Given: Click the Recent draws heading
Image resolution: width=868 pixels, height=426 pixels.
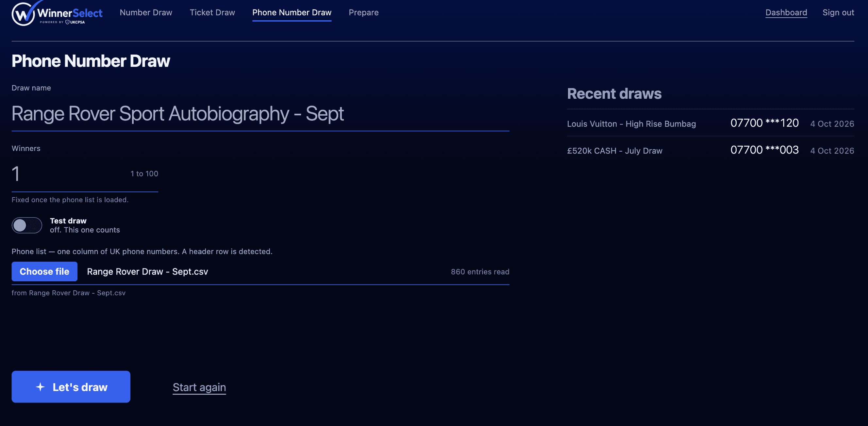Looking at the screenshot, I should click(614, 94).
